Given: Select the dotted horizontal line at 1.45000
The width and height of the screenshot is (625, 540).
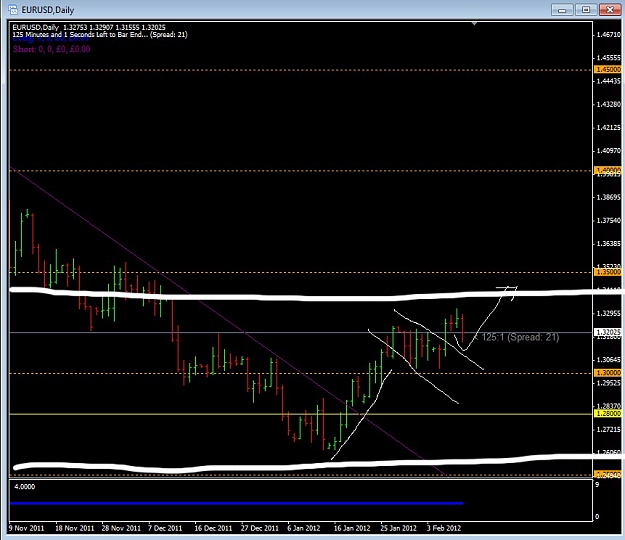Looking at the screenshot, I should [301, 70].
